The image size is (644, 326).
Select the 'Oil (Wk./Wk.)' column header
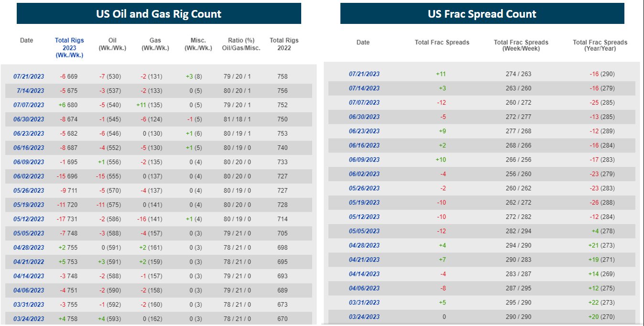(112, 44)
